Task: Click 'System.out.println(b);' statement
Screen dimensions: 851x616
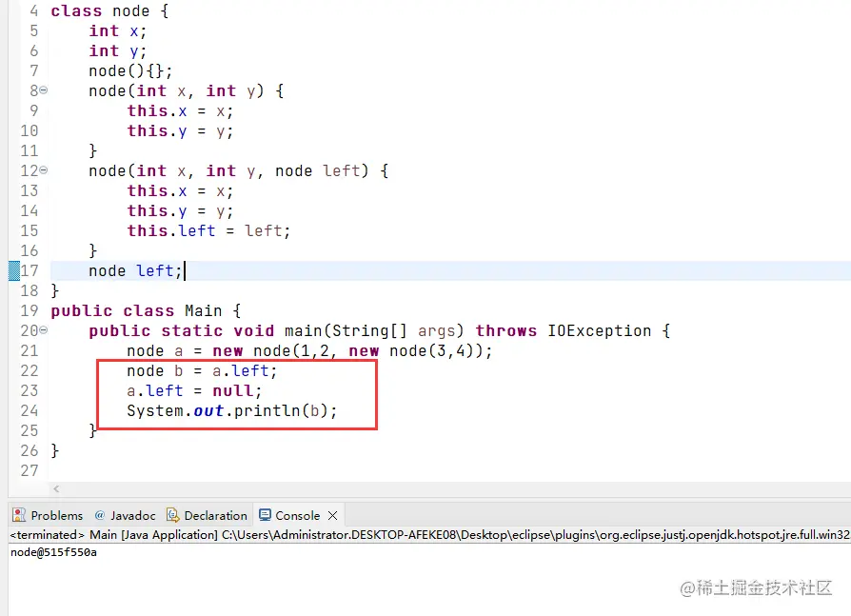Action: 231,411
